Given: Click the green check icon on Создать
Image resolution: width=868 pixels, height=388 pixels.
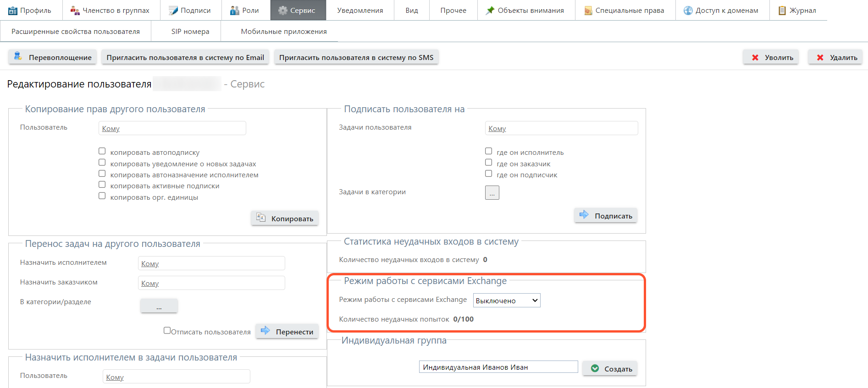Looking at the screenshot, I should [x=595, y=368].
